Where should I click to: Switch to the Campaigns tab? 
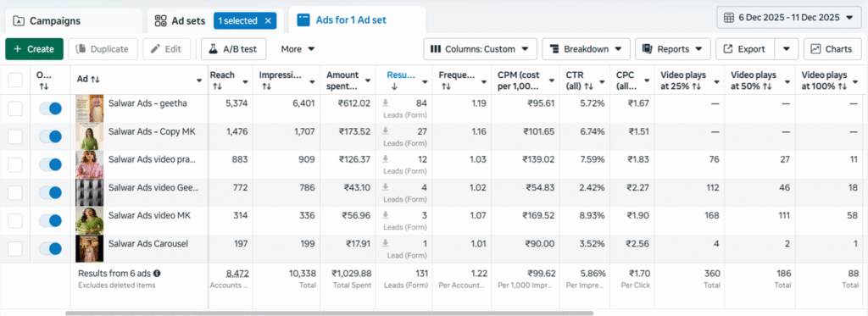73,21
